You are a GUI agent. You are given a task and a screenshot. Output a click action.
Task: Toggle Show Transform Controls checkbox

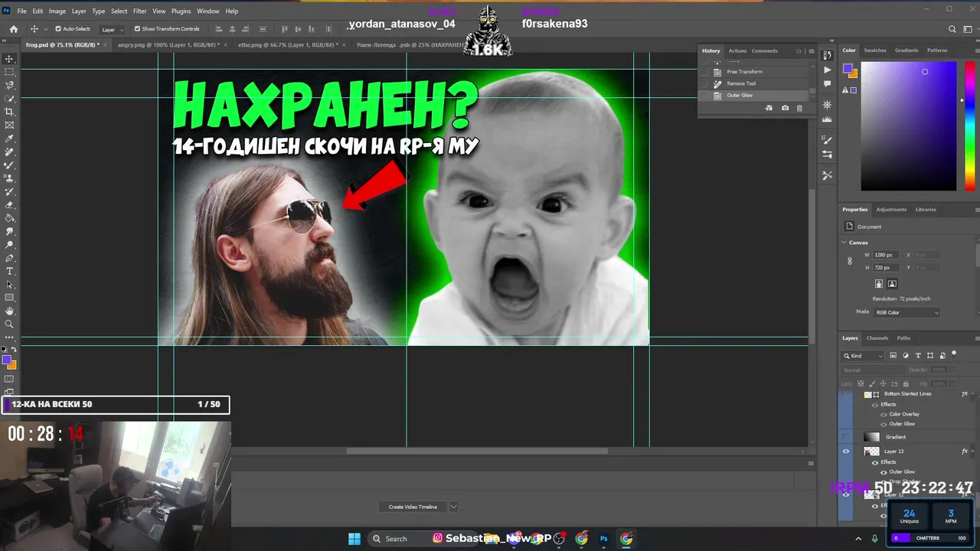(x=137, y=29)
